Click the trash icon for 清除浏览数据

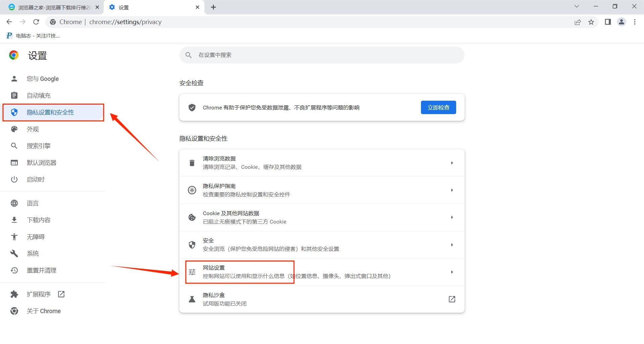pos(192,163)
